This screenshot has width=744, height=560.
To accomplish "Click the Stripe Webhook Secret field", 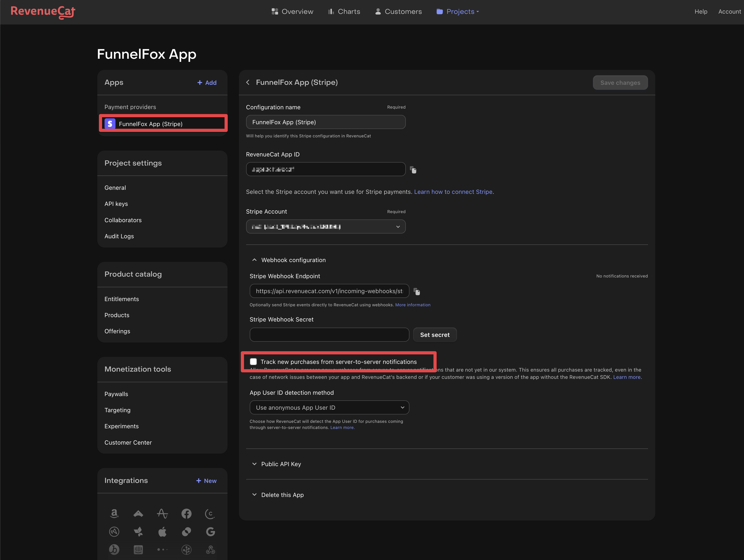I will coord(329,335).
